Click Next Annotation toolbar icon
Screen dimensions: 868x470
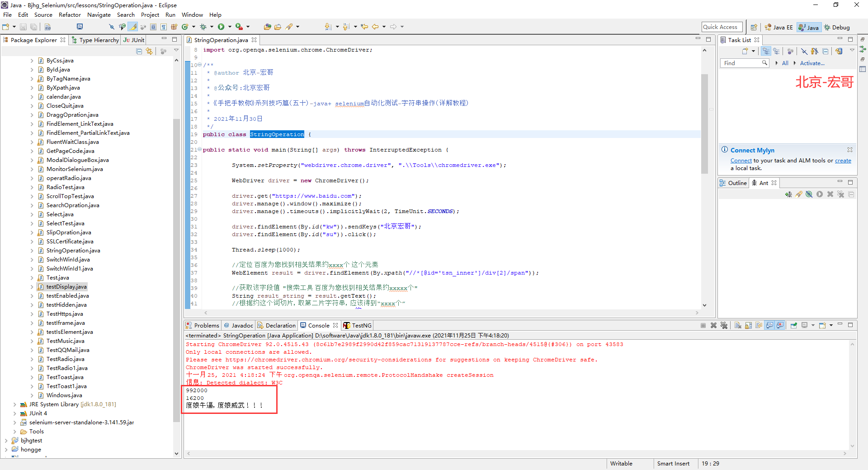coord(328,27)
